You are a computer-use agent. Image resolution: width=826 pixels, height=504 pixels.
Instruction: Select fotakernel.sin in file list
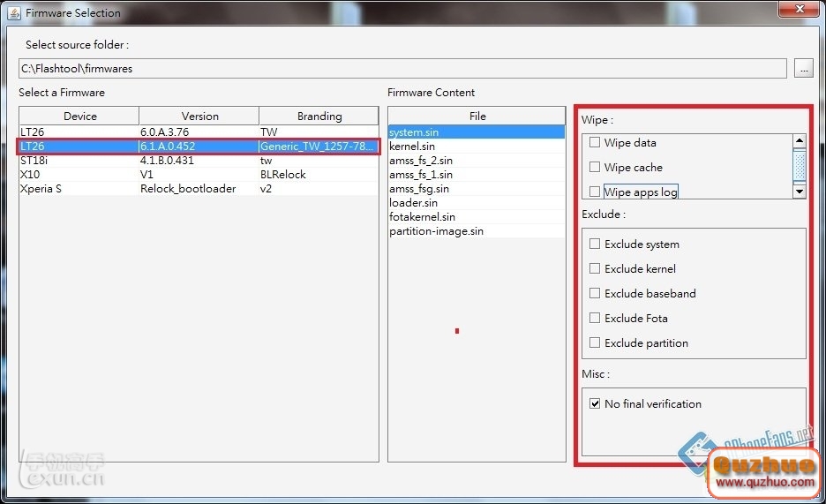(477, 217)
